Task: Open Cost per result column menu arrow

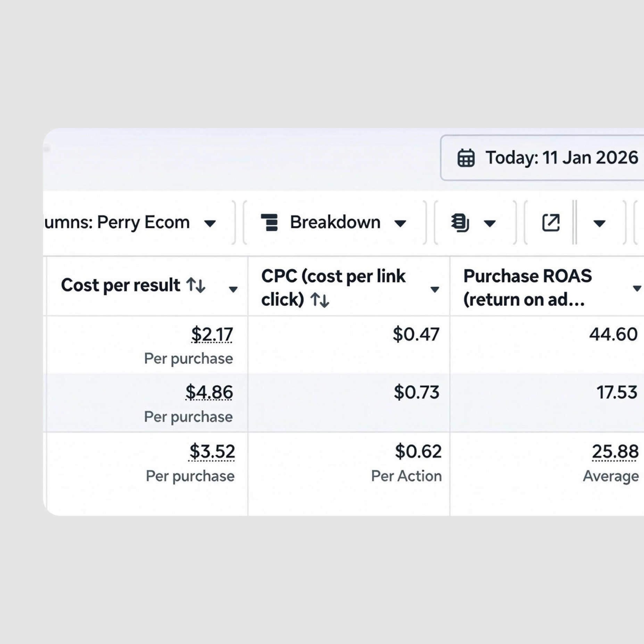Action: [x=233, y=289]
